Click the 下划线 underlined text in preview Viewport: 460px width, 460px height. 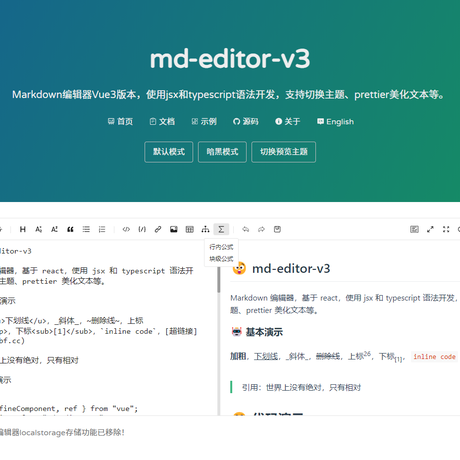click(266, 357)
